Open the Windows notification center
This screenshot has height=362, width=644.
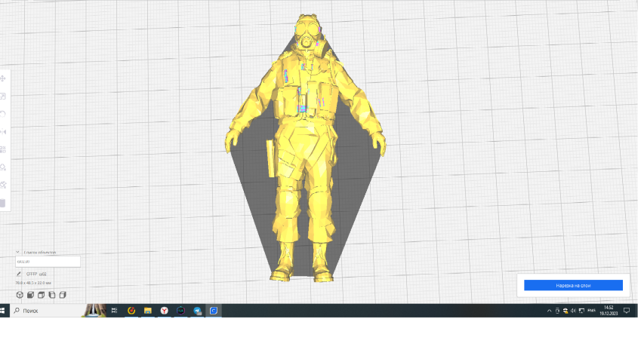tap(627, 311)
